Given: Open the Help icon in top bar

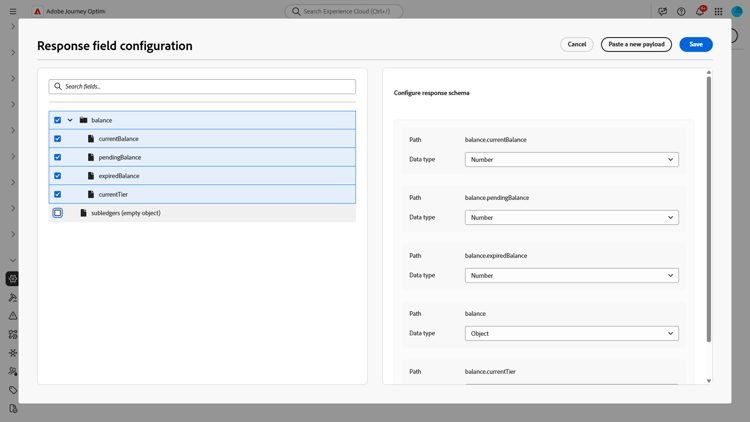Looking at the screenshot, I should (681, 12).
